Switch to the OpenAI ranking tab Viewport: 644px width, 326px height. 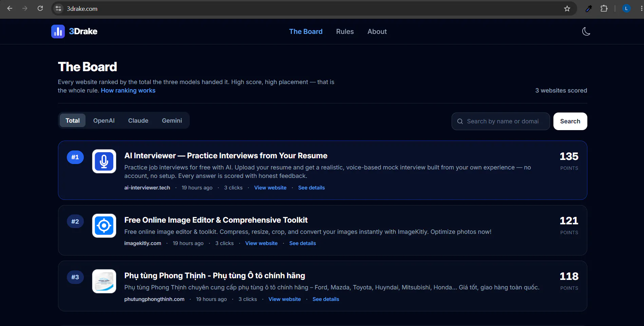[104, 121]
